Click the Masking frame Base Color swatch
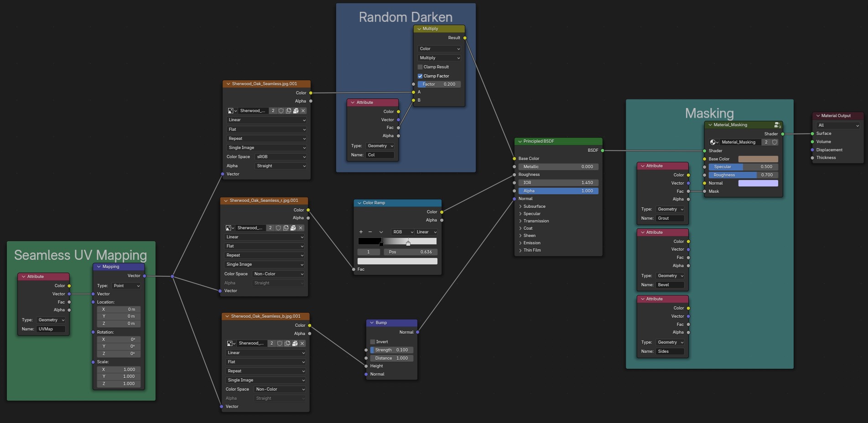The image size is (868, 423). tap(758, 159)
